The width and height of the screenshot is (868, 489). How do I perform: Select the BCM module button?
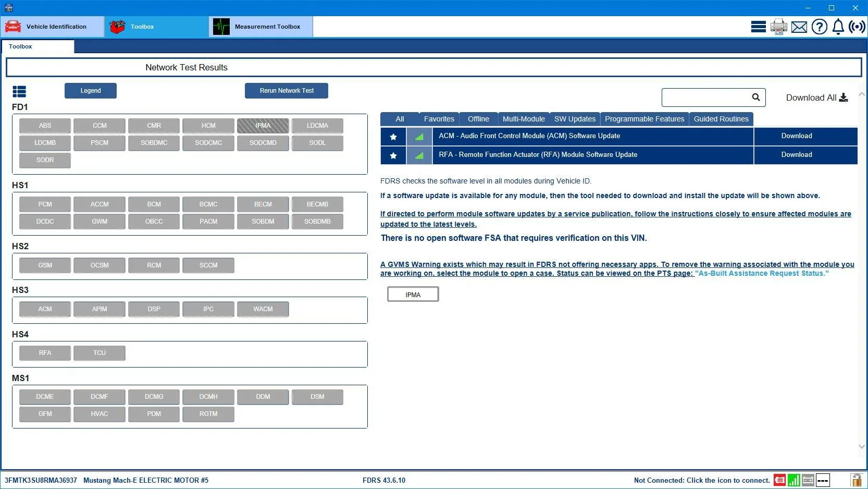(x=154, y=204)
